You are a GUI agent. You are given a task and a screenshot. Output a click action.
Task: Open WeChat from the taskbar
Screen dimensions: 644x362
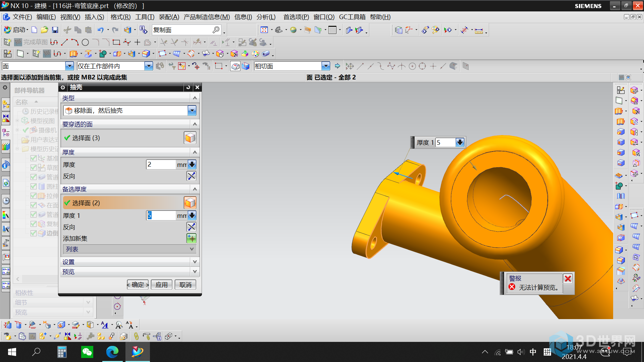[x=87, y=352]
